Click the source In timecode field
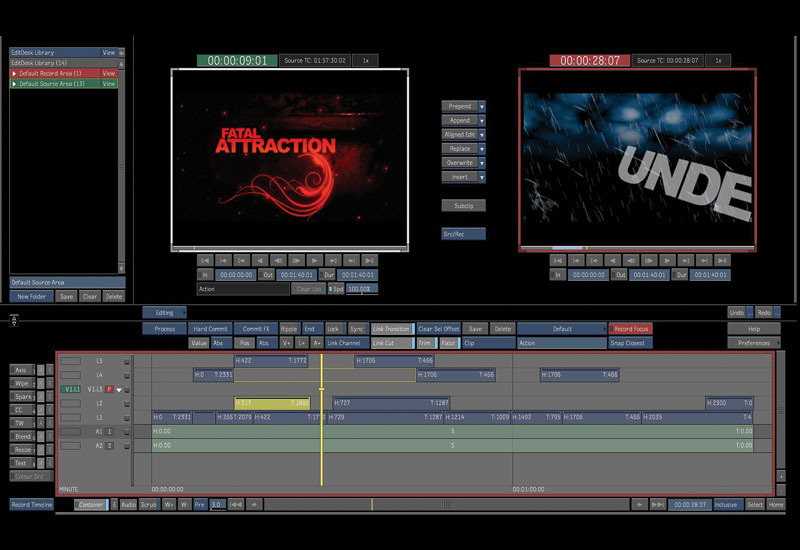This screenshot has width=800, height=550. (x=236, y=275)
